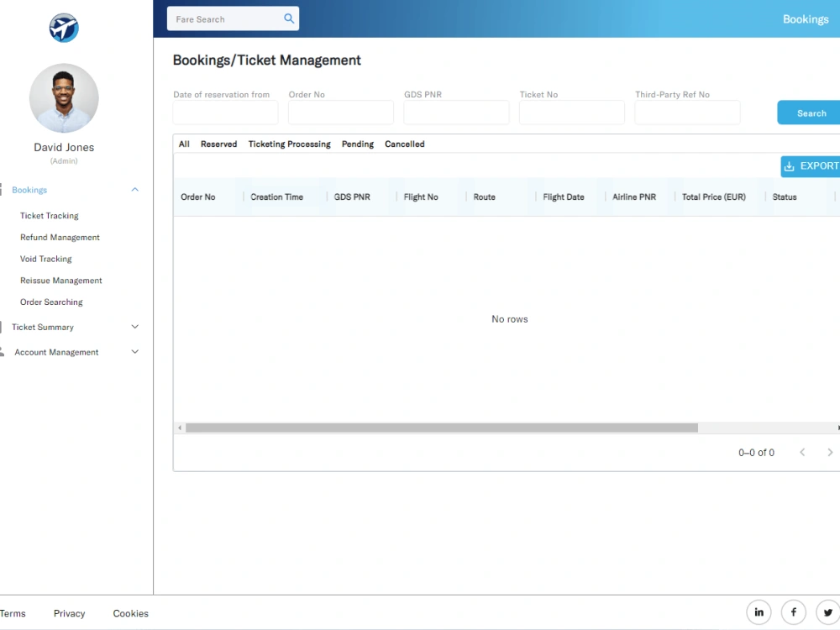The image size is (840, 630).
Task: Open the LinkedIn social icon
Action: tap(759, 612)
